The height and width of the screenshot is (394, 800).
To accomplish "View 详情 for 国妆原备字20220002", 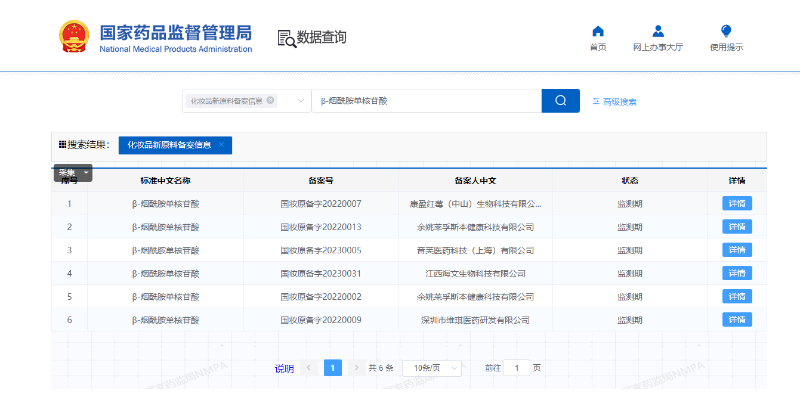I will click(737, 297).
